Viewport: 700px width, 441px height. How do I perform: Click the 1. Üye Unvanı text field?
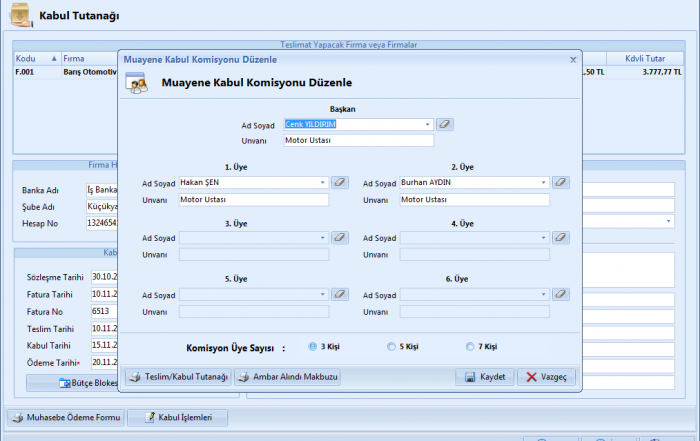pyautogui.click(x=253, y=199)
